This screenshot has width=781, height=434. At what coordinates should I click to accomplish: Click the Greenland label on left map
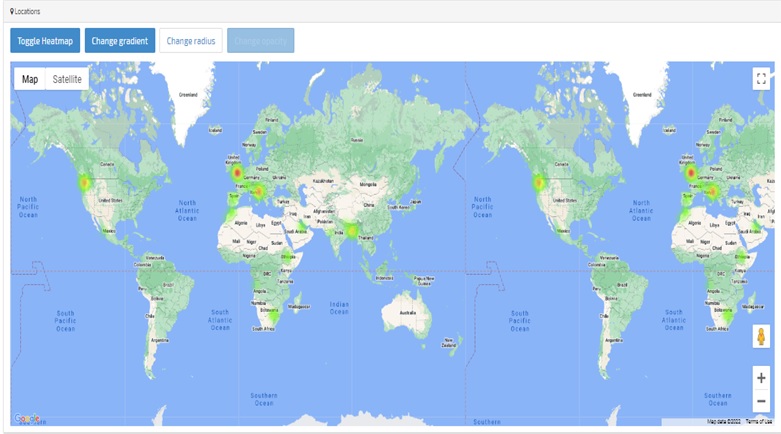(188, 95)
